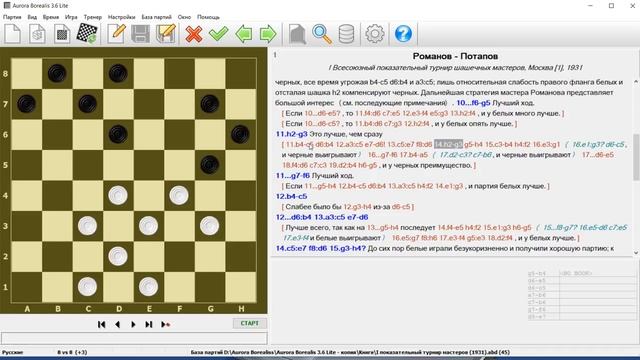Screen dimensions: 640x360
Task: Click the play arrow with red mark
Action: coord(165,324)
